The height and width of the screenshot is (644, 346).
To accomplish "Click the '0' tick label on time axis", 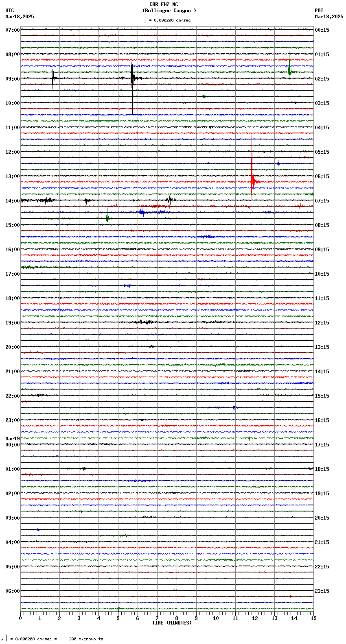I will click(x=20, y=618).
